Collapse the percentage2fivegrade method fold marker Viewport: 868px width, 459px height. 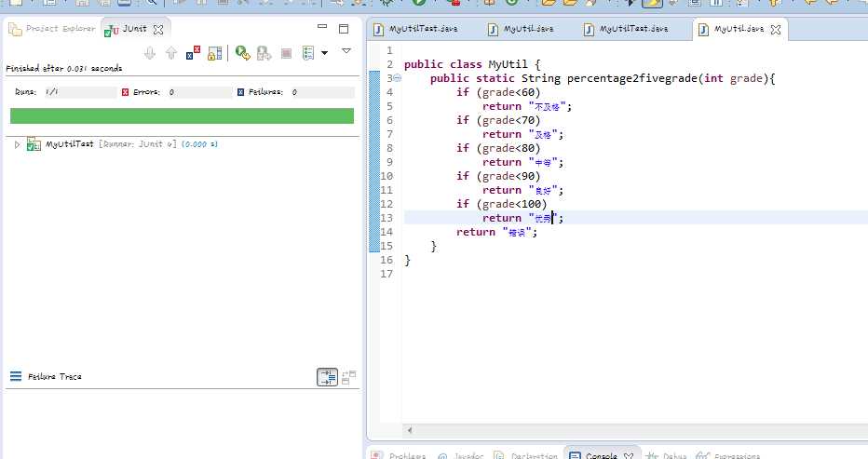pyautogui.click(x=398, y=79)
